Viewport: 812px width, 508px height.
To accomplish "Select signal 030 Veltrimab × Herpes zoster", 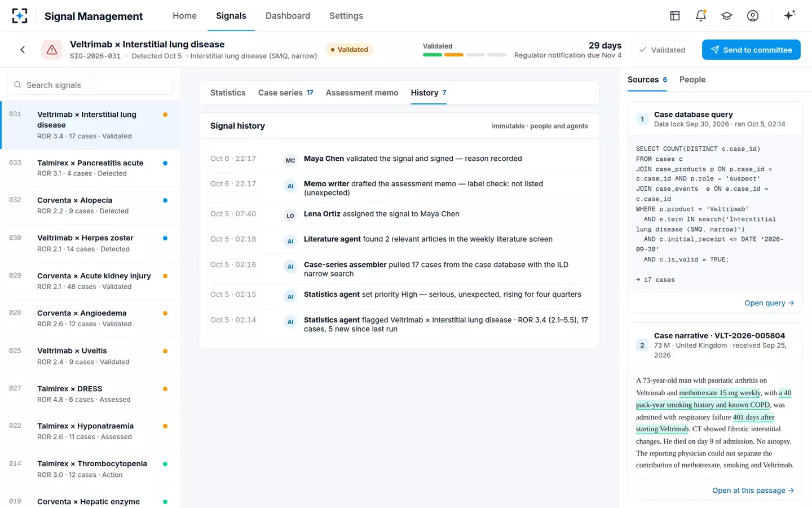I will click(90, 243).
